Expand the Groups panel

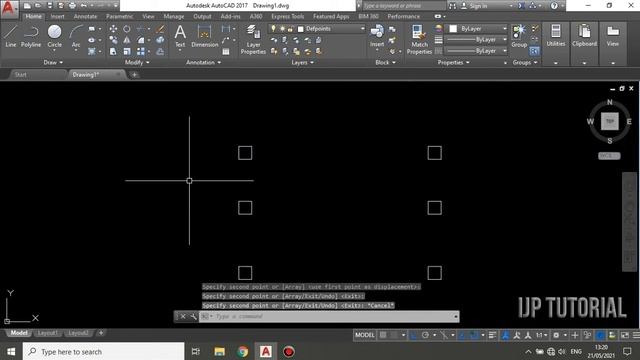tap(525, 62)
